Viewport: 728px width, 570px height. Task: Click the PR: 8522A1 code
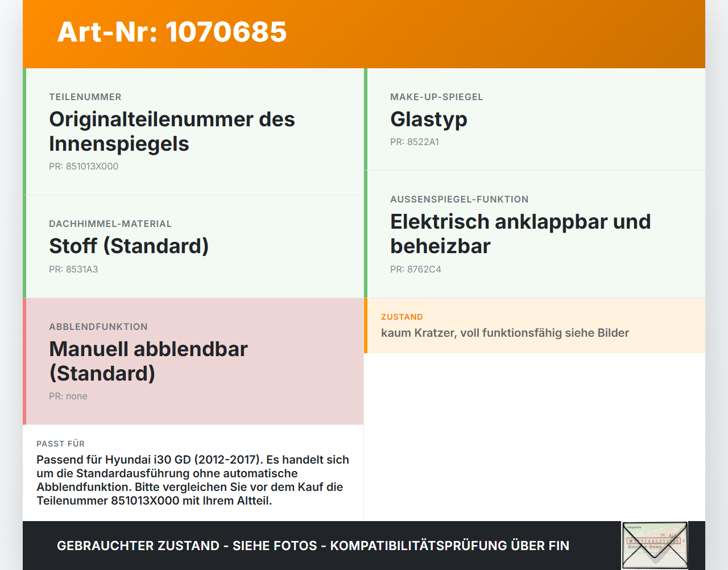tap(415, 142)
